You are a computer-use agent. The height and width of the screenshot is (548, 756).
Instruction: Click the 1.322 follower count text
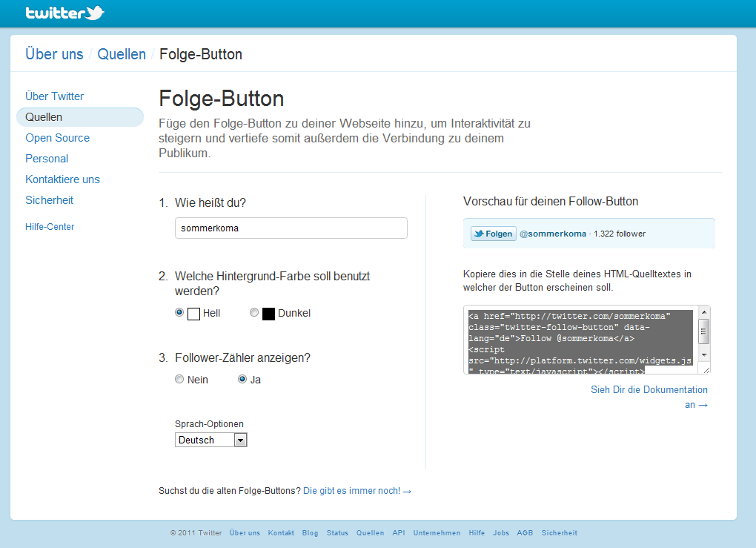pos(620,234)
